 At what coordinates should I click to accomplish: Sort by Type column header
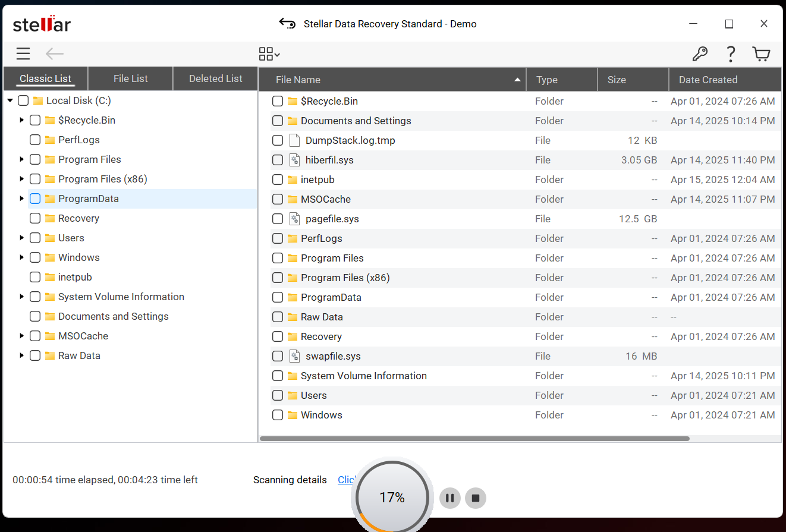(562, 80)
